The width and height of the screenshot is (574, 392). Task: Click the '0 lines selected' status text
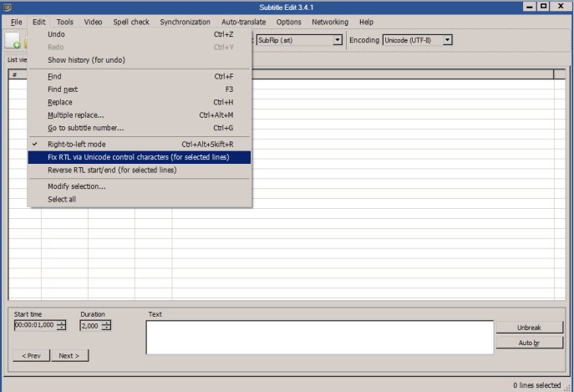point(536,385)
